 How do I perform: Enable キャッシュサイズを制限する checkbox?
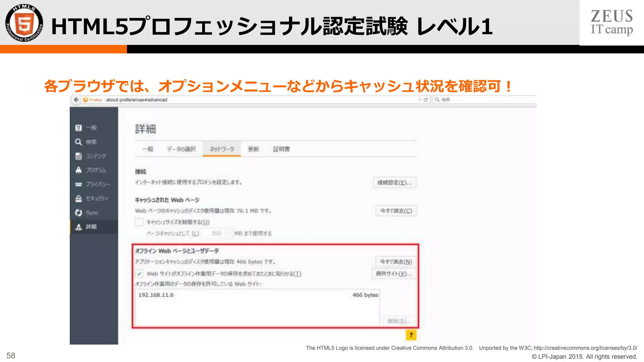point(139,222)
